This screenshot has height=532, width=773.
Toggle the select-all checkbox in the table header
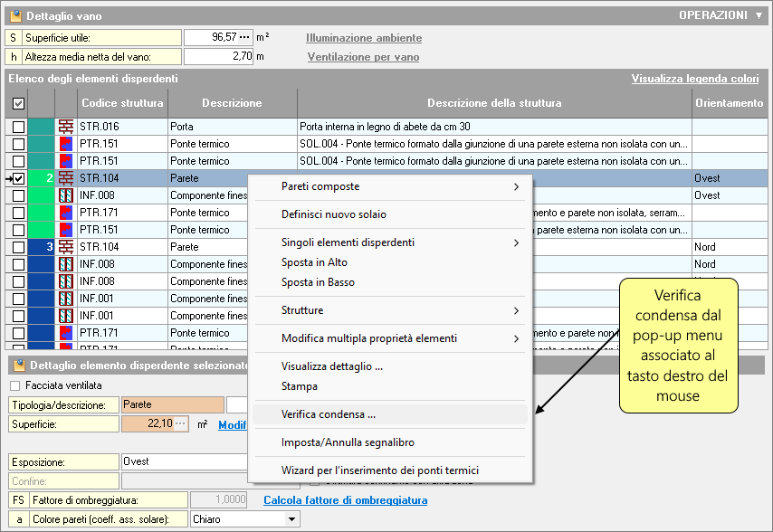18,103
